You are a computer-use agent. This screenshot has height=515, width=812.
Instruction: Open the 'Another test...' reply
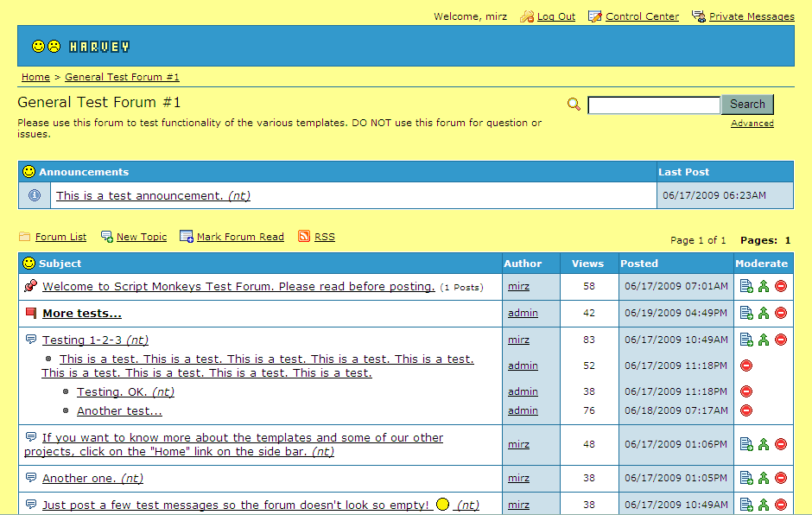(x=119, y=411)
